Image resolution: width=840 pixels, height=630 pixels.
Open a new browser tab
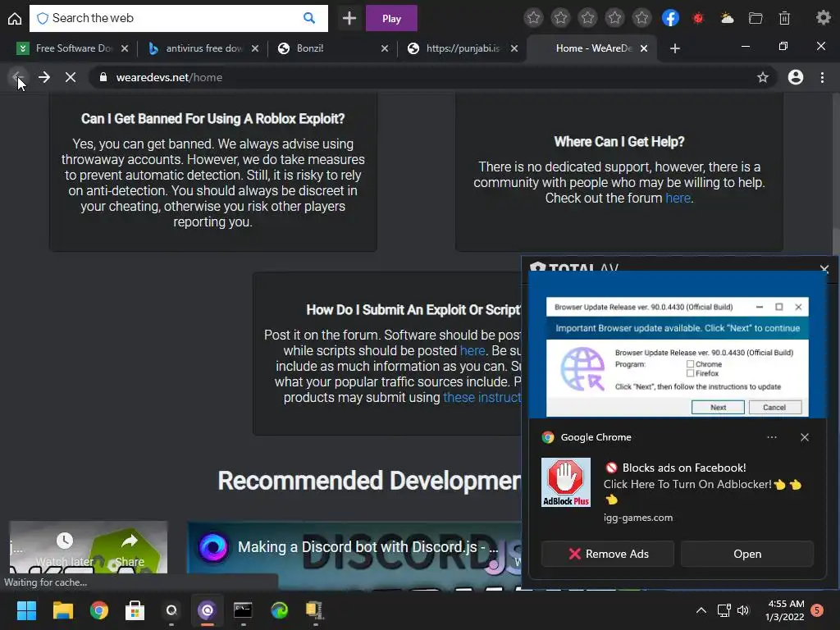pos(675,48)
